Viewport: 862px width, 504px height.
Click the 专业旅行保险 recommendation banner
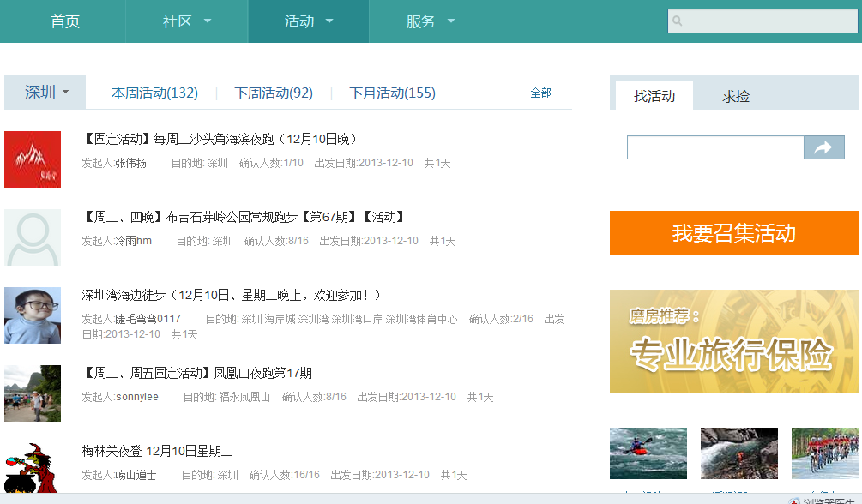[733, 341]
